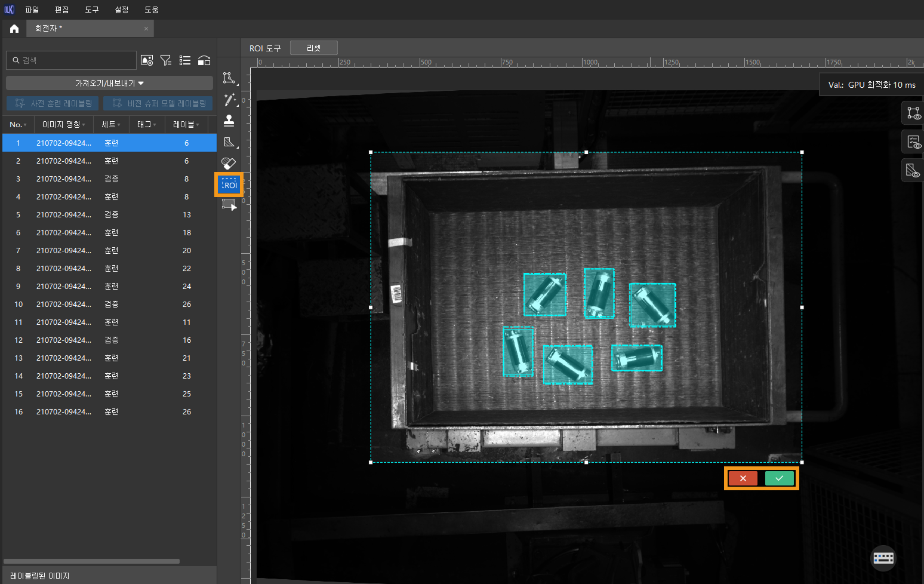Open the 파일 menu
Screen dimensions: 924x584
pos(32,10)
